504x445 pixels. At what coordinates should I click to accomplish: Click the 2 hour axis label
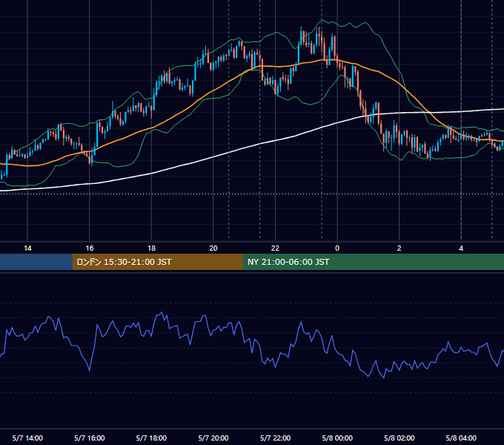tap(399, 248)
